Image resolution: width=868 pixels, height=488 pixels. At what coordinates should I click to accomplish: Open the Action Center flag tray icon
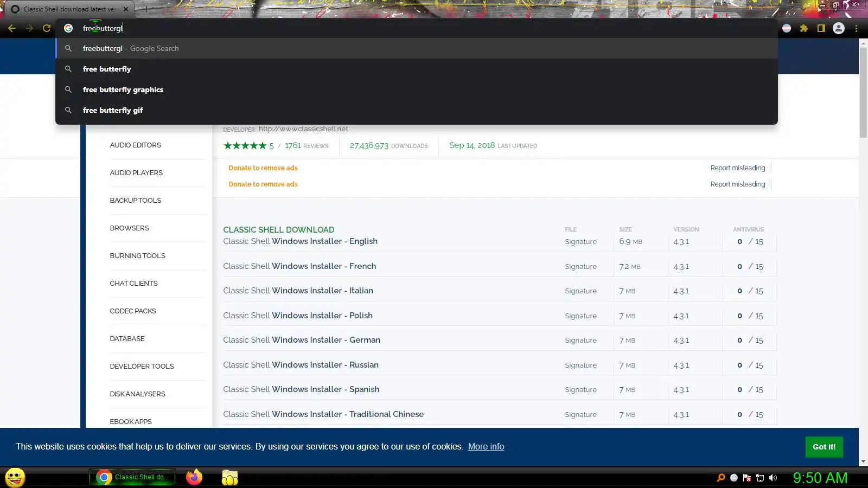tap(747, 478)
